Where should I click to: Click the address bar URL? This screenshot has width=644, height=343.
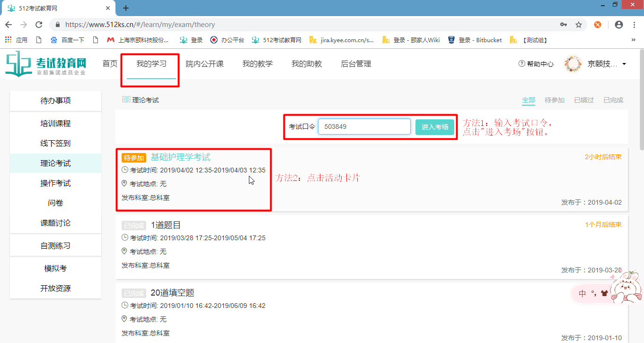click(140, 25)
